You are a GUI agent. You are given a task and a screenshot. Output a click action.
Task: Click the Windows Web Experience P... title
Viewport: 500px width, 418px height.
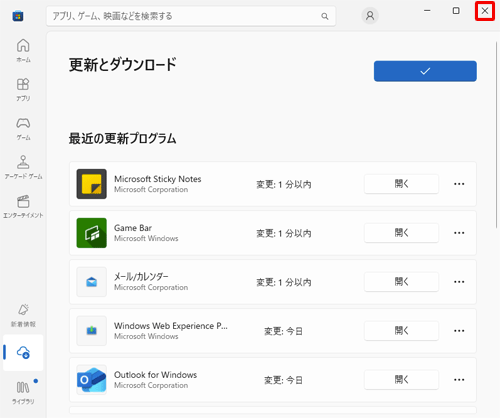[x=171, y=326]
